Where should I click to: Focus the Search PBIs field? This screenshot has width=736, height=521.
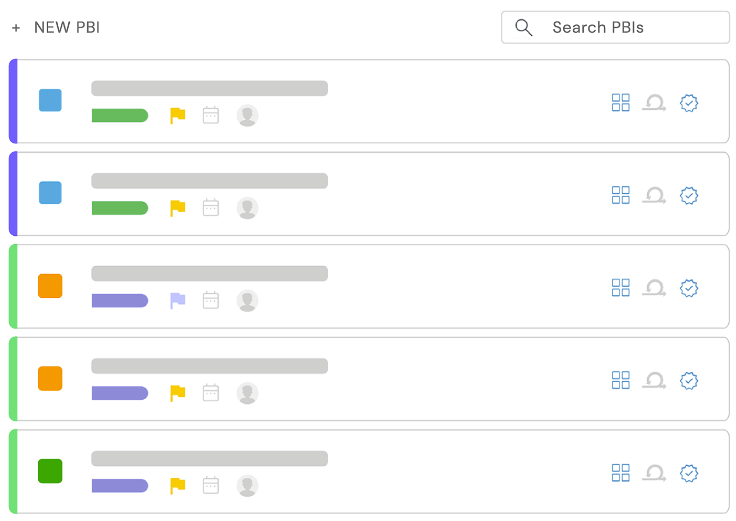tap(615, 28)
